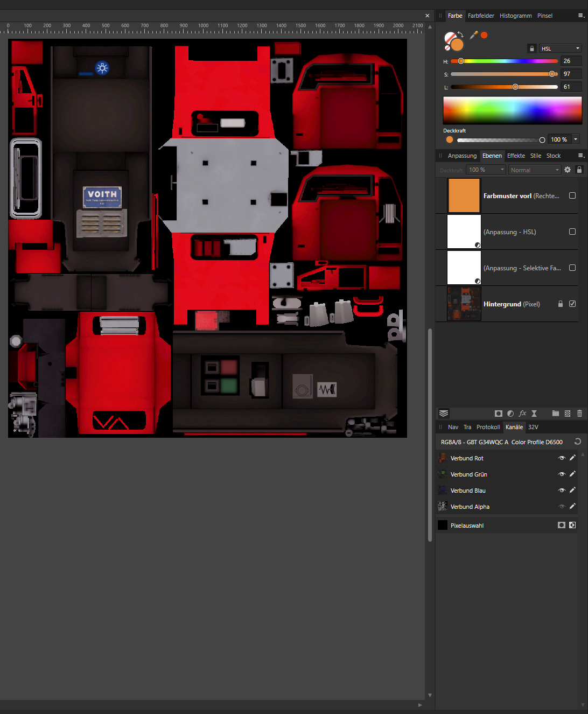Swap the foreground and background colors
588x714 pixels.
point(460,35)
